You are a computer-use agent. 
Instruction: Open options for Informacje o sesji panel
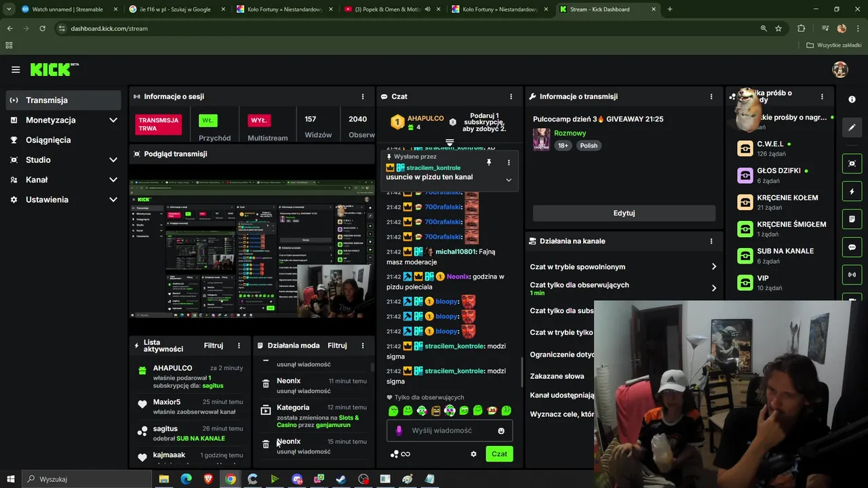(x=363, y=96)
